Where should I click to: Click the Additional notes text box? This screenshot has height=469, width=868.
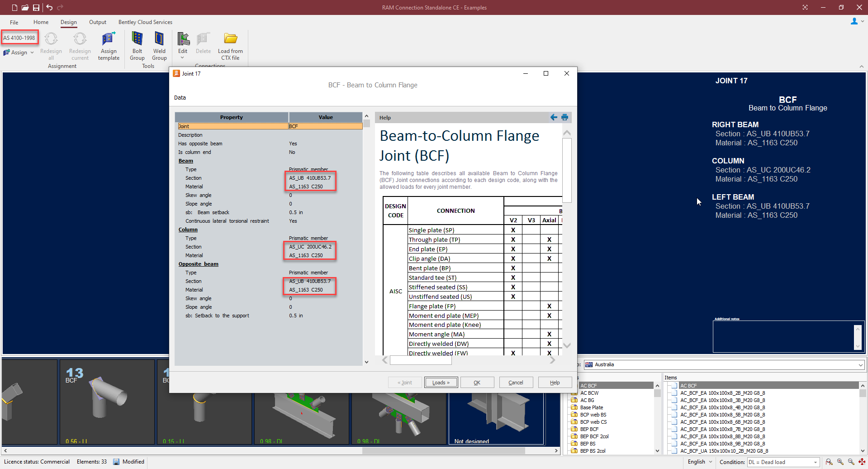(x=783, y=337)
